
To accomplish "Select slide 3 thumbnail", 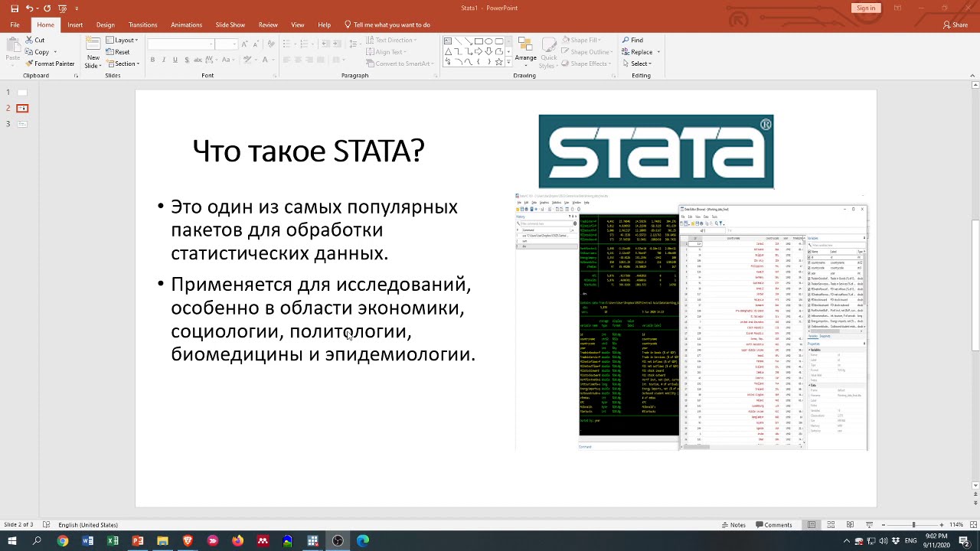I will [x=22, y=123].
